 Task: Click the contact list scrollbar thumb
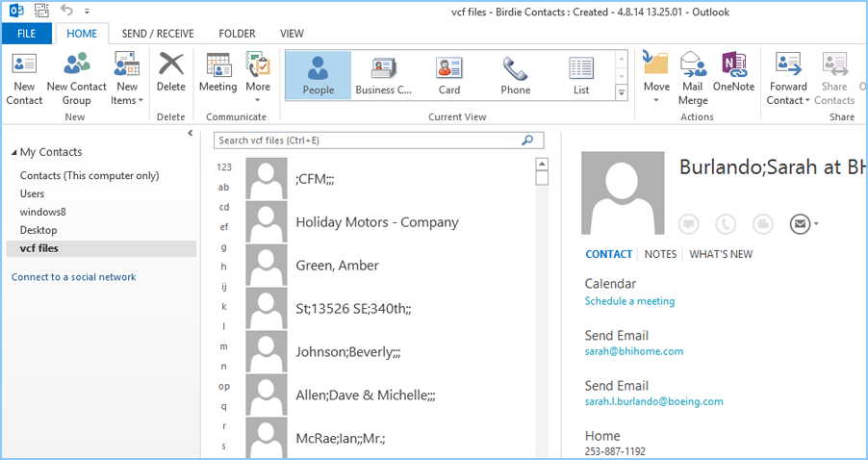[542, 178]
